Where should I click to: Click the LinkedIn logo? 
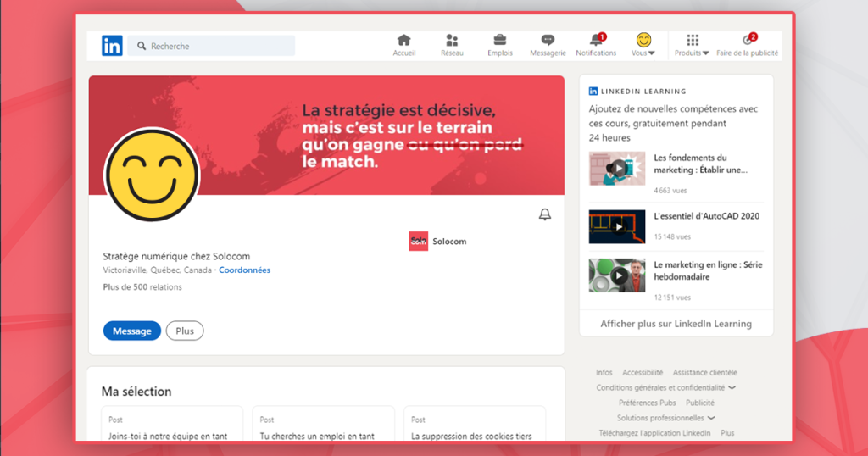(112, 46)
